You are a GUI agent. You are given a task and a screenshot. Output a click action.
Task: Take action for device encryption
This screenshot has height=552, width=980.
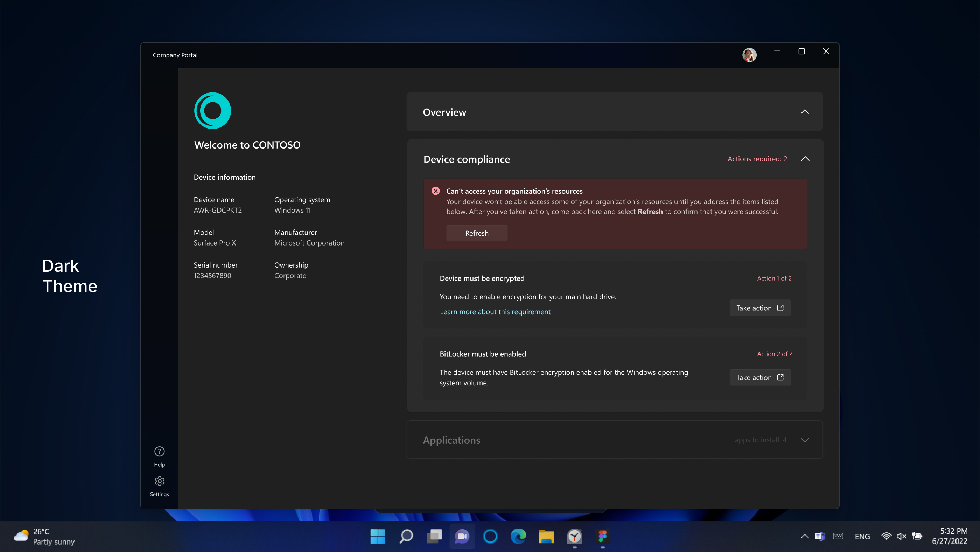point(760,308)
